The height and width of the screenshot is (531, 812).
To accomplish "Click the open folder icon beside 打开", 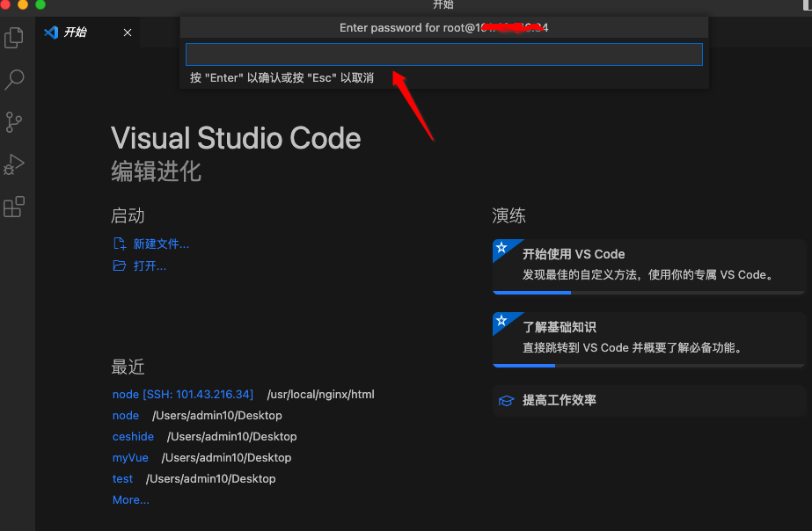I will (120, 265).
